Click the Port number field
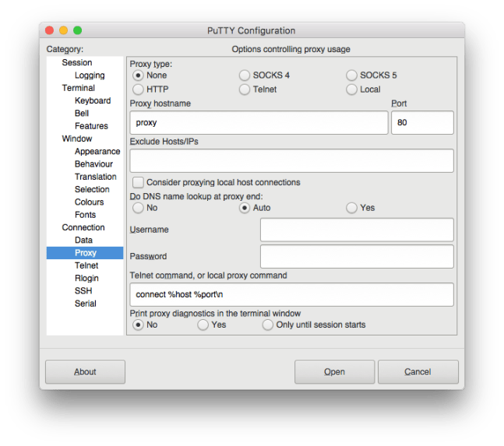This screenshot has height=446, width=504. 421,122
